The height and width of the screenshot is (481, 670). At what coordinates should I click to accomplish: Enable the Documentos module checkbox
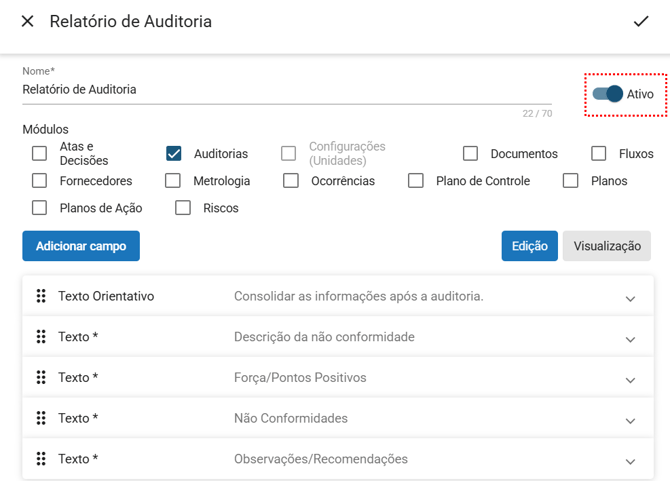tap(470, 154)
